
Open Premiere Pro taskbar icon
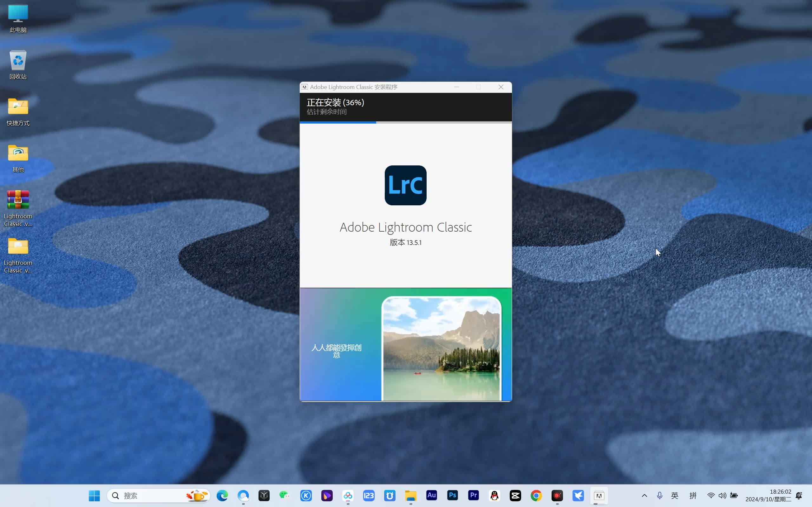click(474, 495)
